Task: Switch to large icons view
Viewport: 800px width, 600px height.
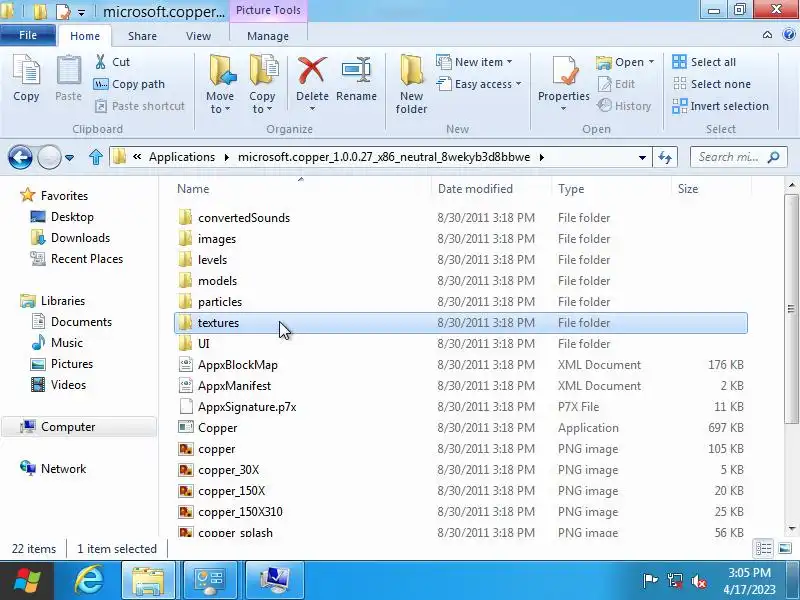Action: click(x=785, y=549)
